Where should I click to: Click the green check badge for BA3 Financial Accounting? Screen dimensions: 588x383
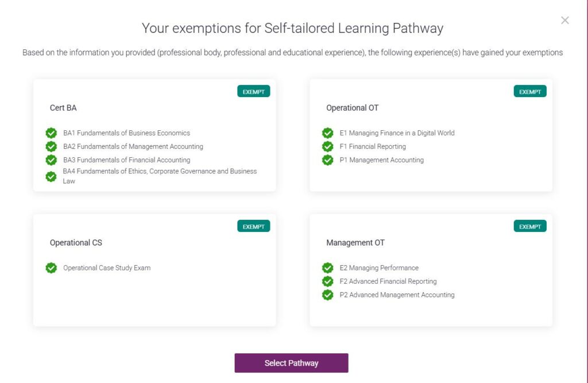(51, 160)
